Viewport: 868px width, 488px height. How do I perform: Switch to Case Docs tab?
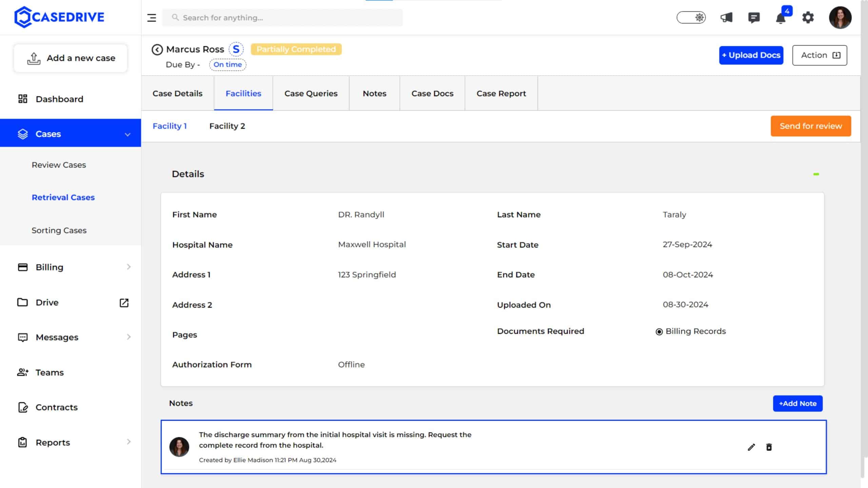click(x=432, y=93)
